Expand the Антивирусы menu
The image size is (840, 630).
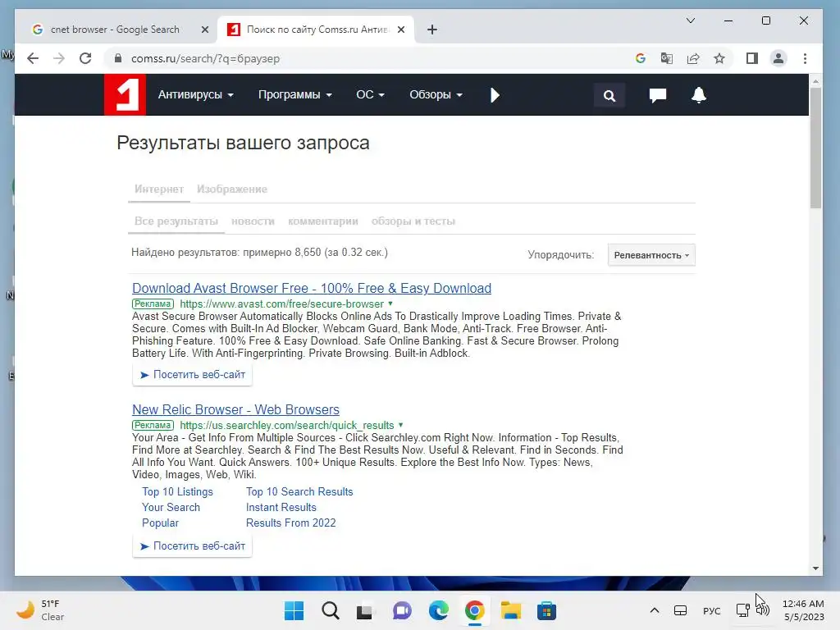point(195,95)
